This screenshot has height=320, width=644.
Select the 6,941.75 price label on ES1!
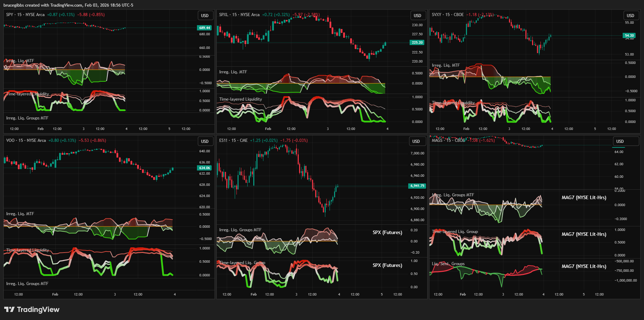coord(417,186)
